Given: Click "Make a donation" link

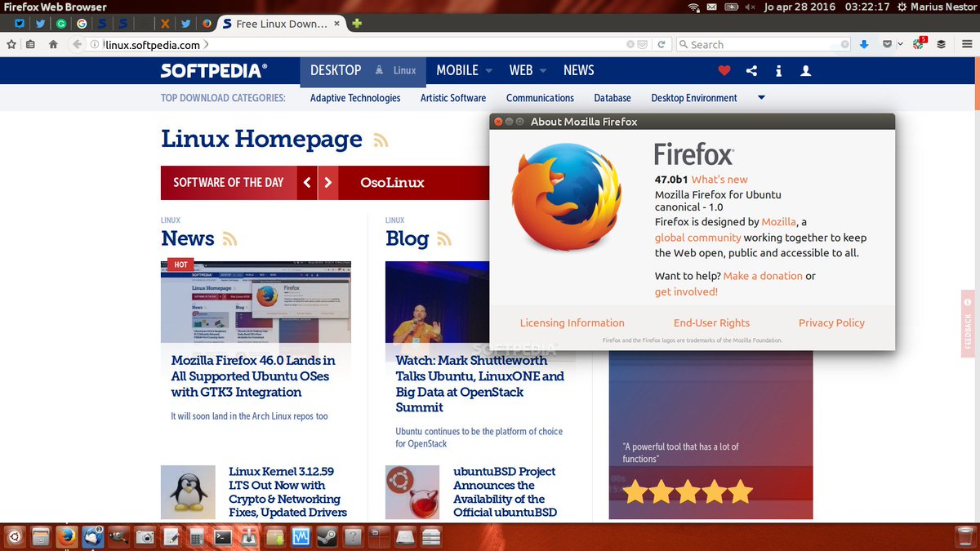Looking at the screenshot, I should click(763, 276).
